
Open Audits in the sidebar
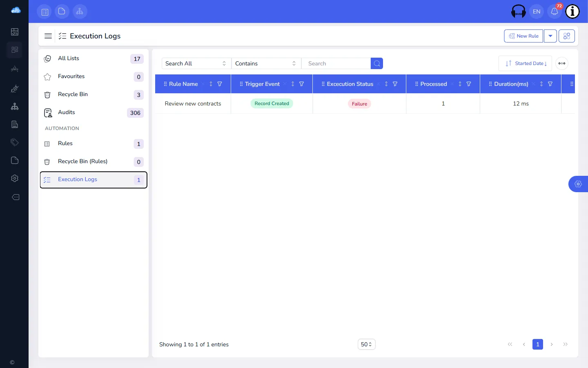click(x=94, y=112)
